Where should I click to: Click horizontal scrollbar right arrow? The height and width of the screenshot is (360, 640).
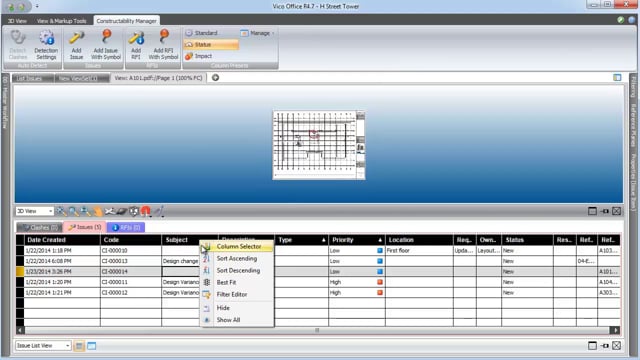[x=615, y=330]
